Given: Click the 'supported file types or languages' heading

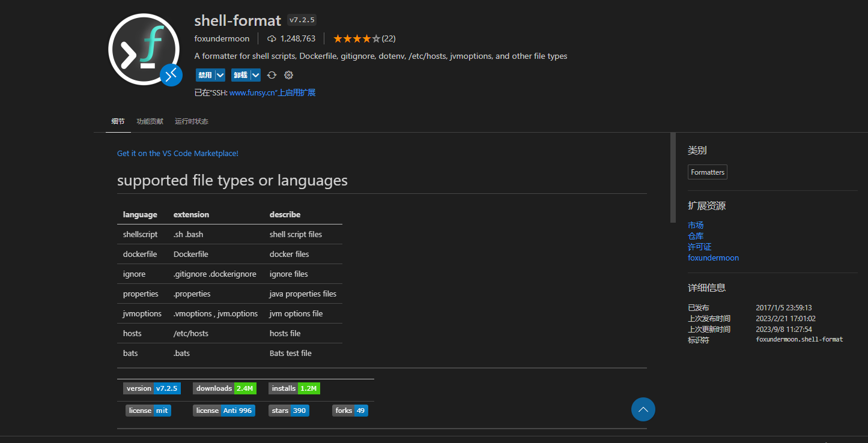Looking at the screenshot, I should tap(232, 180).
